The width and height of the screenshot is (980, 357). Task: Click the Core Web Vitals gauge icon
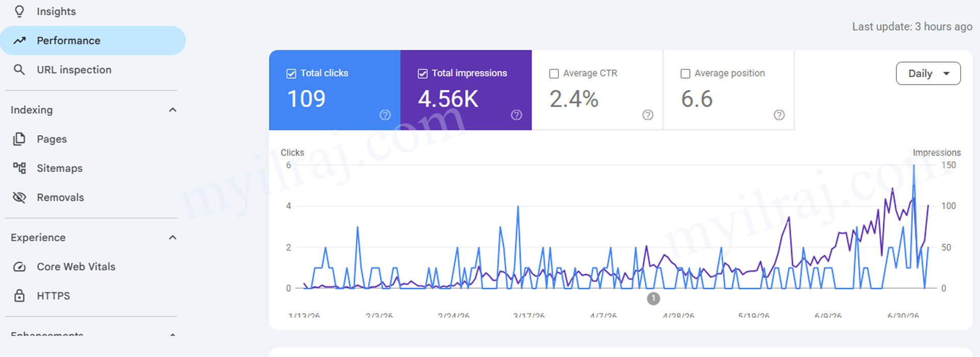pos(19,267)
